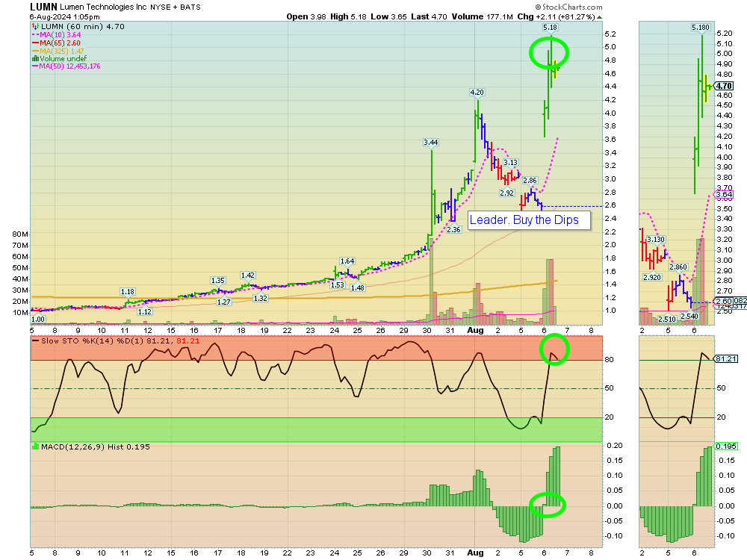Click the 2.540 label in zoomed side panel

click(x=689, y=316)
